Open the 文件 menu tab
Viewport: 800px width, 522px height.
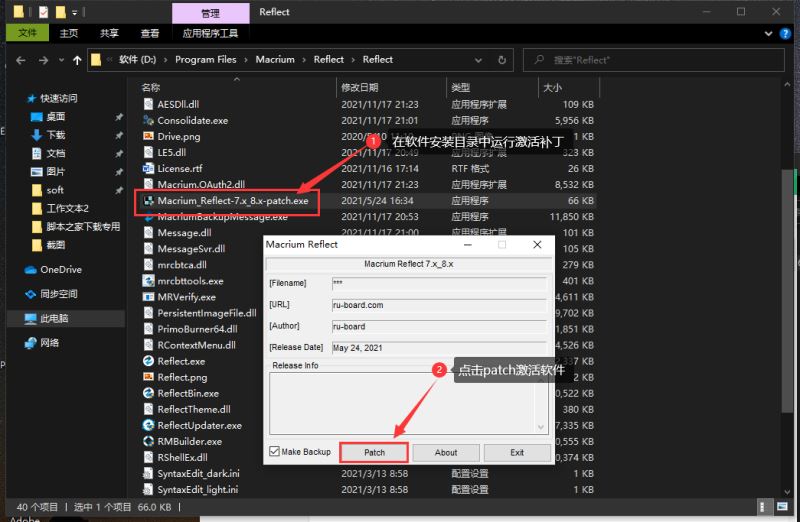[27, 33]
